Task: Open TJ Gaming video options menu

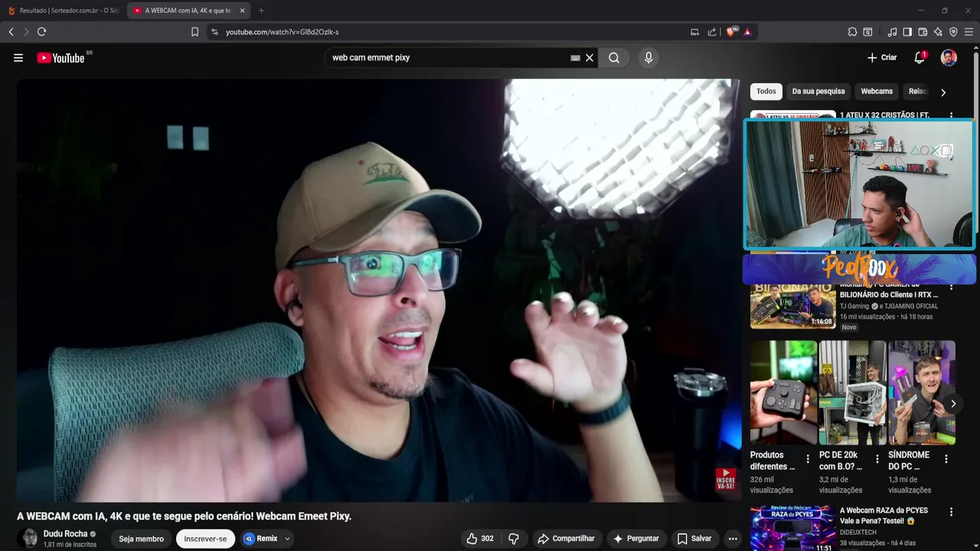Action: (952, 287)
